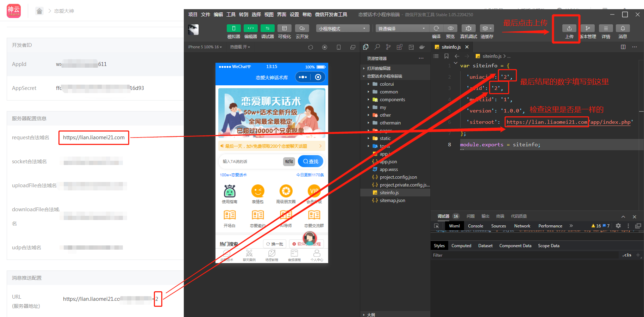Open the 清缓存 clear cache menu
This screenshot has width=644, height=317.
coord(487,28)
